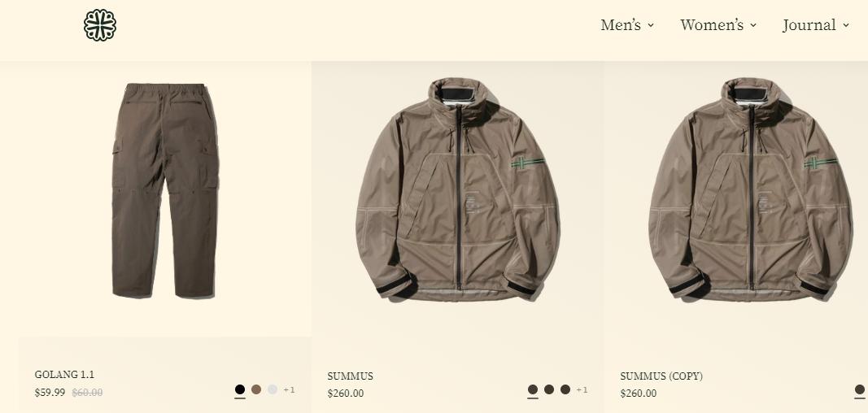Image resolution: width=868 pixels, height=413 pixels.
Task: Select the brown swatch for Golang 1.1
Action: [256, 389]
